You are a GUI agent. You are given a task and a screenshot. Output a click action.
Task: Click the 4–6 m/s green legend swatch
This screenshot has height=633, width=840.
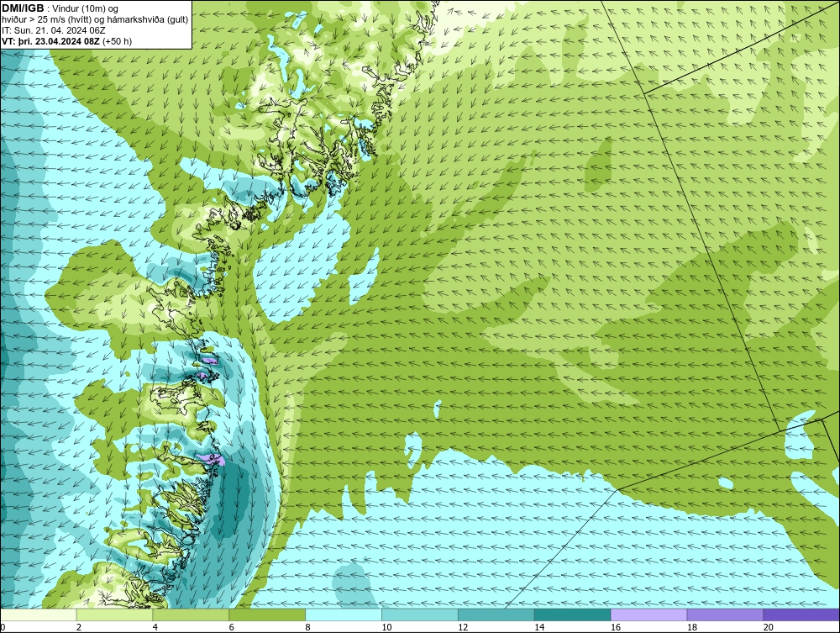coord(191,615)
